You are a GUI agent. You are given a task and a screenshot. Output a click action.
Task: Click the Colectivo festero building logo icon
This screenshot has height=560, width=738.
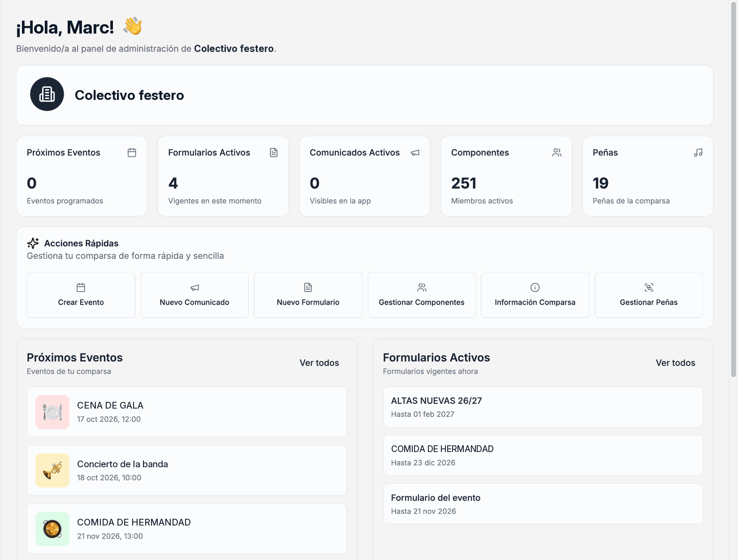coord(47,94)
